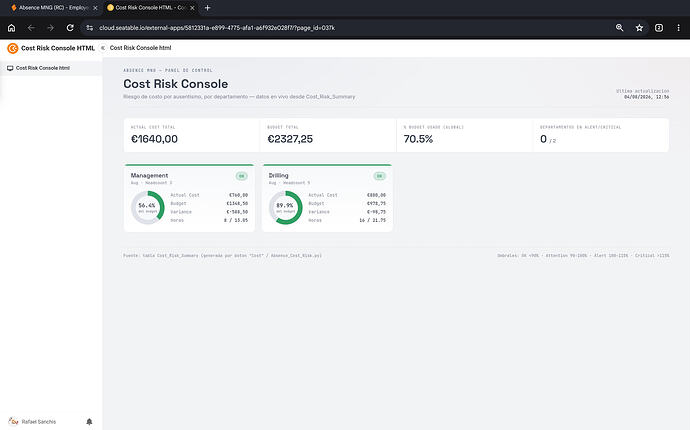Close the Absence MNG (RC) browser tab

click(x=95, y=8)
